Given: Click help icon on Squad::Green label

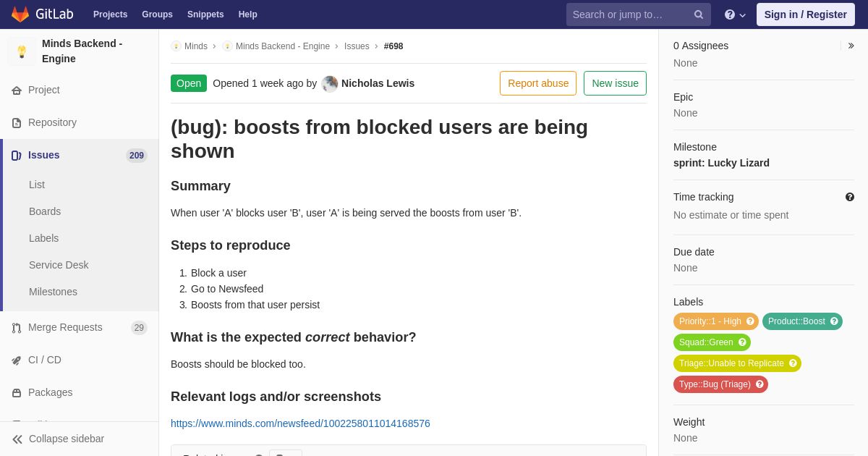Looking at the screenshot, I should (x=742, y=342).
